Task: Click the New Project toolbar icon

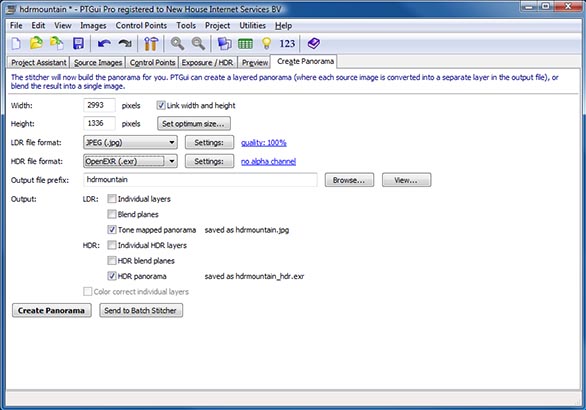Action: (x=16, y=44)
